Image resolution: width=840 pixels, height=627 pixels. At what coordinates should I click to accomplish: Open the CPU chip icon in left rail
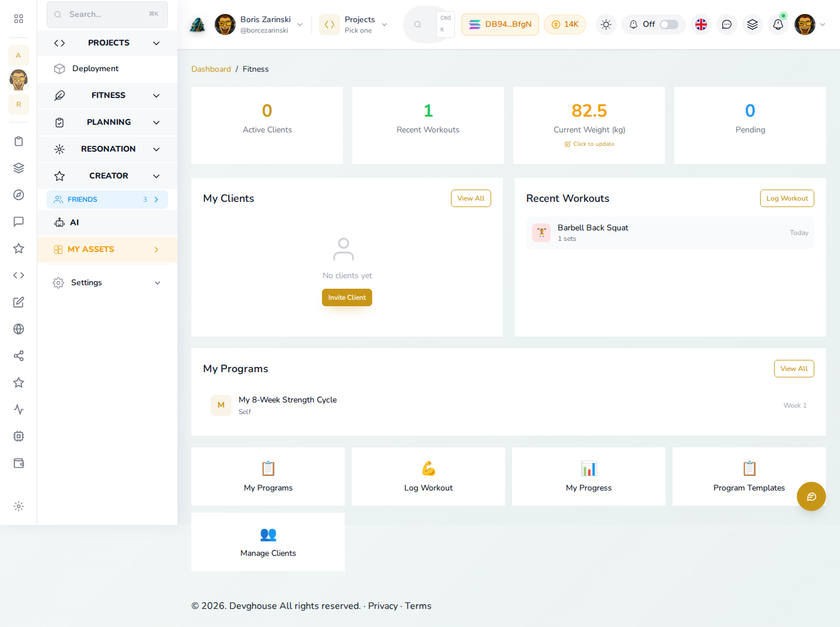[19, 436]
